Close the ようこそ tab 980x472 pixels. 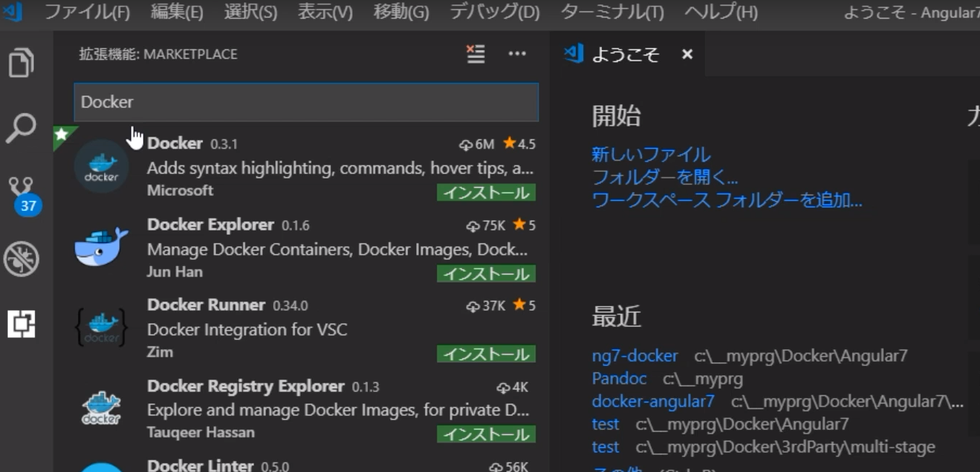687,54
